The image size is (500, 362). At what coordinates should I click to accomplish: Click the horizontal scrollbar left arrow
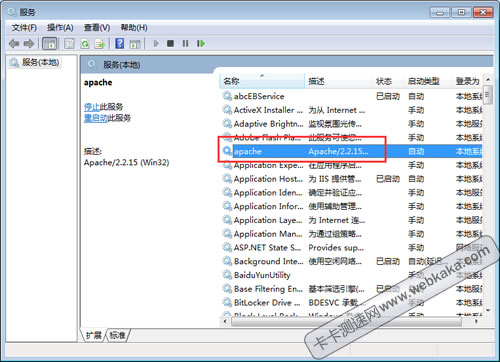click(225, 322)
